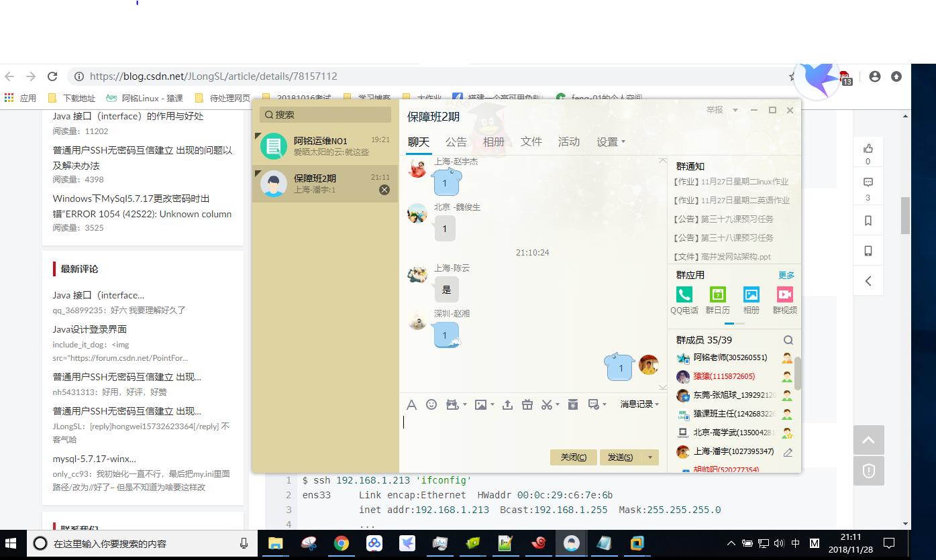Click the 发送(S) send button
The image size is (936, 560).
pyautogui.click(x=621, y=457)
